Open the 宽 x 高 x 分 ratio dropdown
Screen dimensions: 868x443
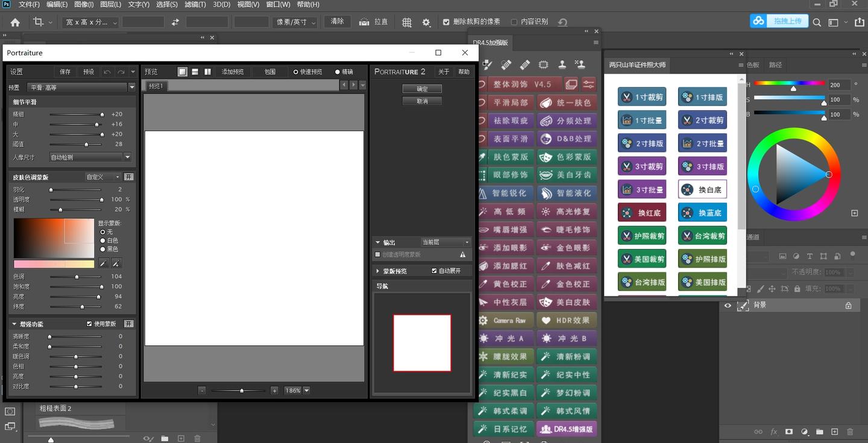point(91,22)
